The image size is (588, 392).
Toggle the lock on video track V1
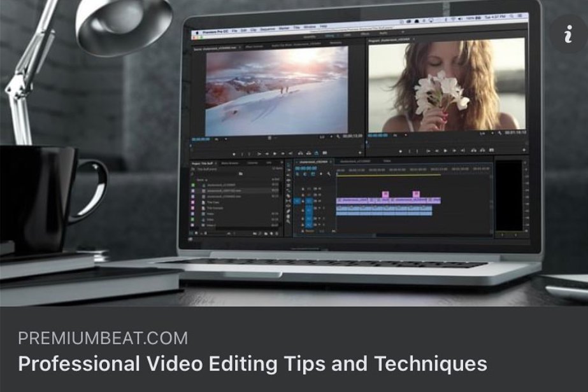pos(303,201)
